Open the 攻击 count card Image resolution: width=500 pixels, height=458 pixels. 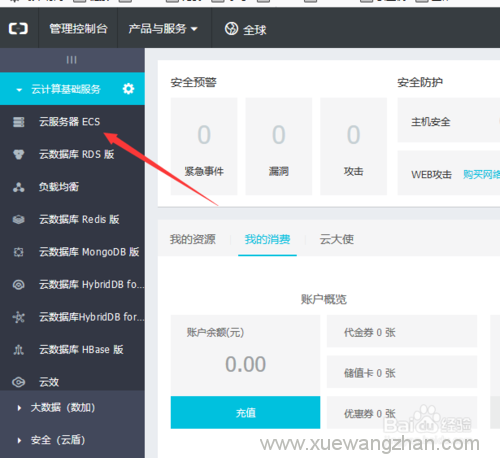(x=353, y=146)
